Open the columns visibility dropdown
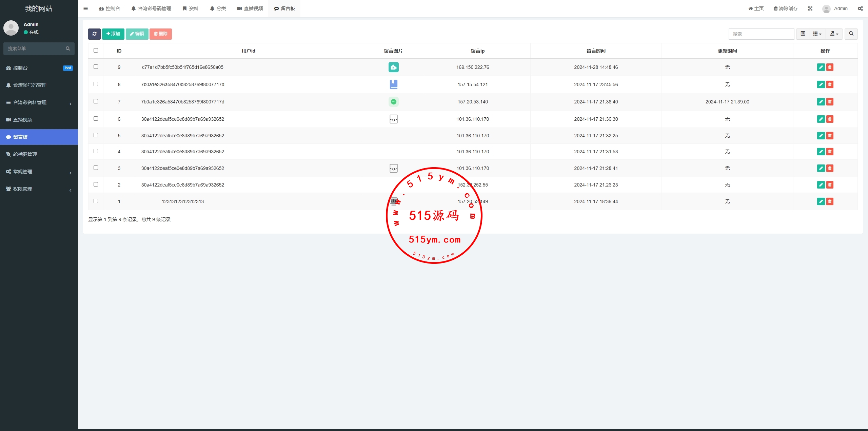 [x=817, y=34]
